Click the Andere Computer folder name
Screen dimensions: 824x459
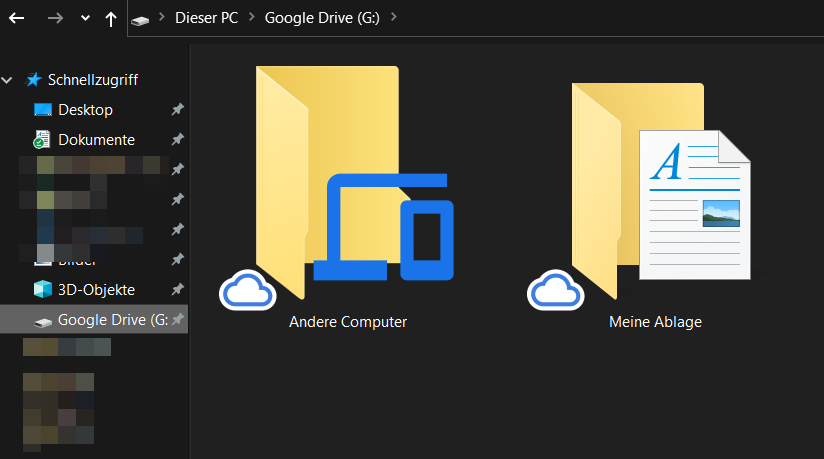point(348,322)
